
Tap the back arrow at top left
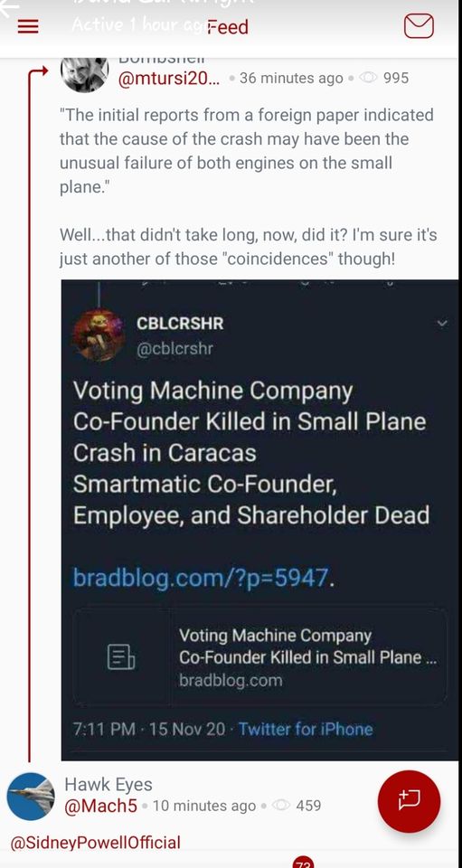point(10,6)
